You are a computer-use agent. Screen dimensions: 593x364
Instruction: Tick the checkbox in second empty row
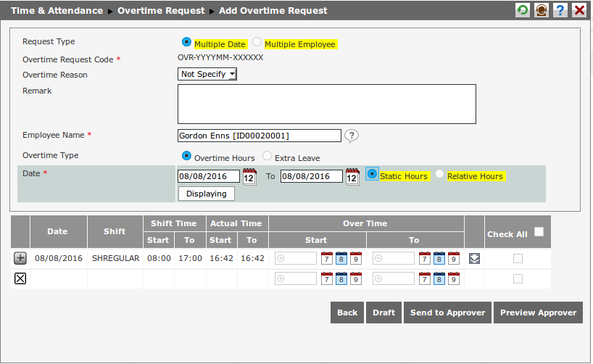click(x=518, y=279)
